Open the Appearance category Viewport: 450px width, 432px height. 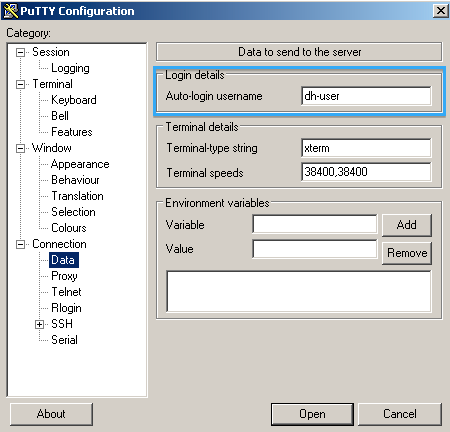click(80, 164)
